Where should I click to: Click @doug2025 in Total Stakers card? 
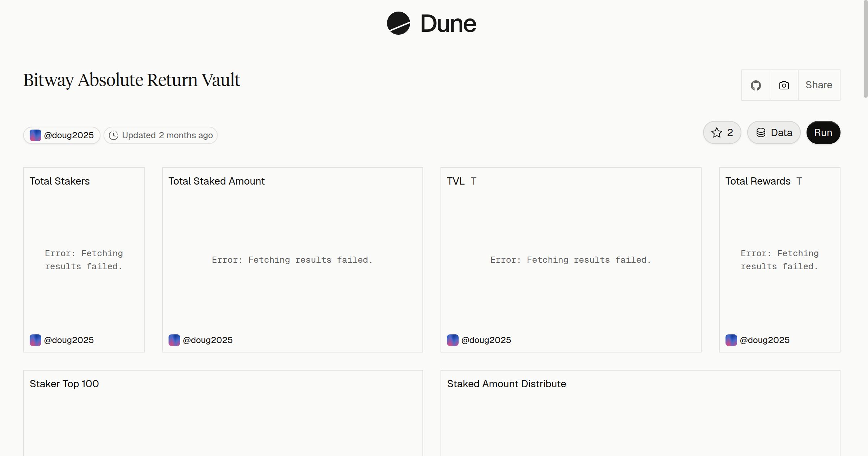(x=69, y=340)
